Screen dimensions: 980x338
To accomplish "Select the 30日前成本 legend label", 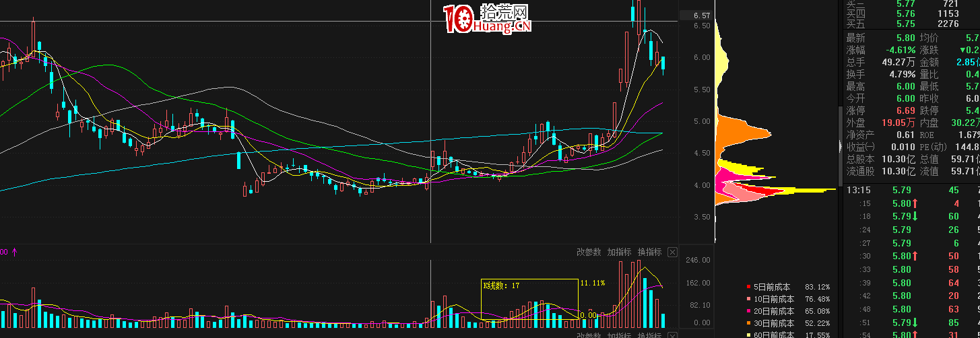I will pos(773,323).
